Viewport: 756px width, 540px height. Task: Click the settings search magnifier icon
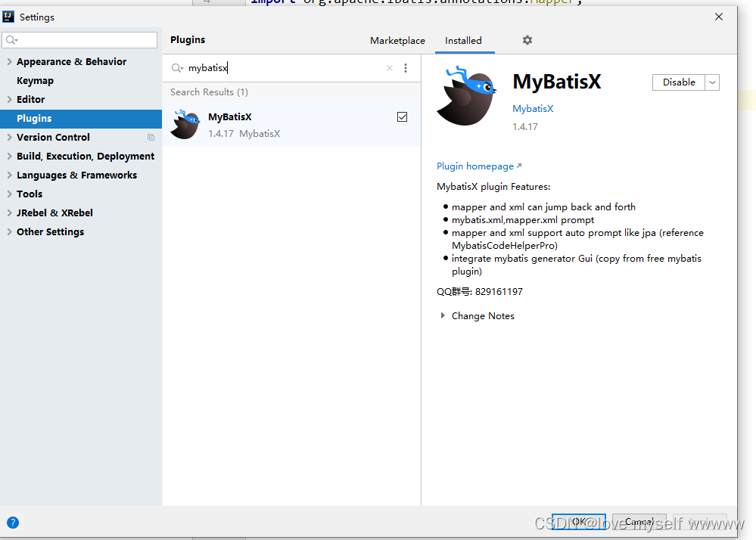pyautogui.click(x=11, y=40)
